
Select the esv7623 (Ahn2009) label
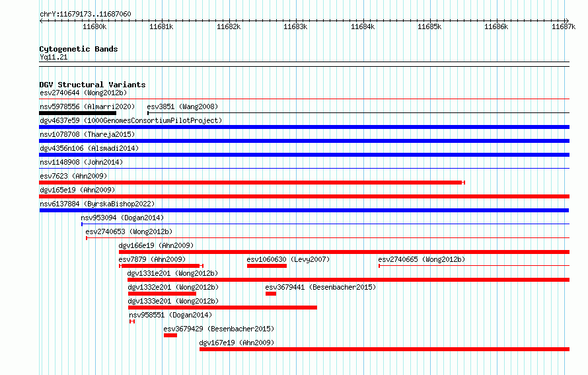[73, 176]
